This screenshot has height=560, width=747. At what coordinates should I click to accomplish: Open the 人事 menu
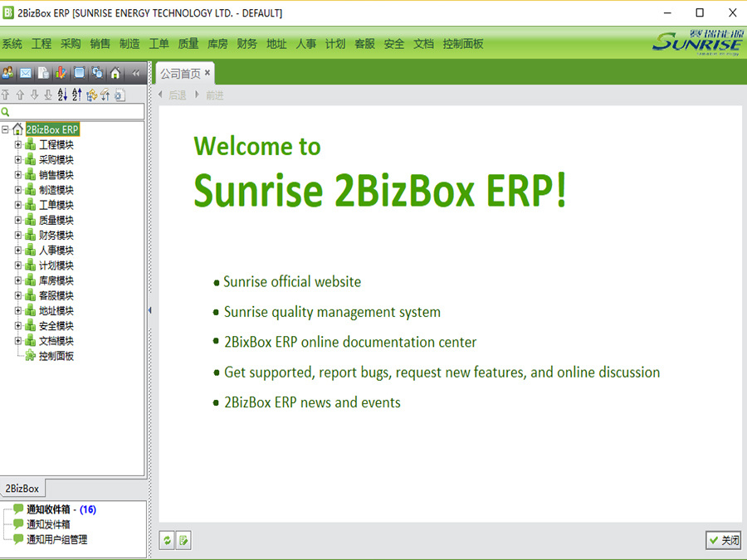[x=305, y=44]
